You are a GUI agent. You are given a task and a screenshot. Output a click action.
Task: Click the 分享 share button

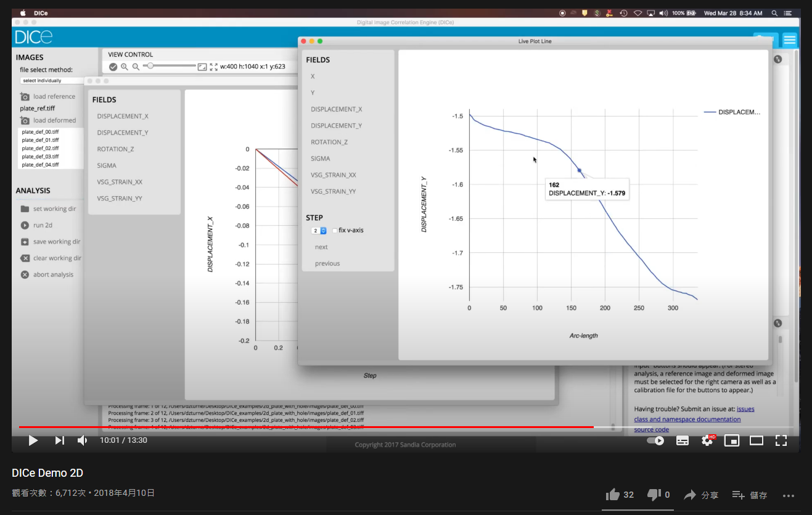click(702, 495)
